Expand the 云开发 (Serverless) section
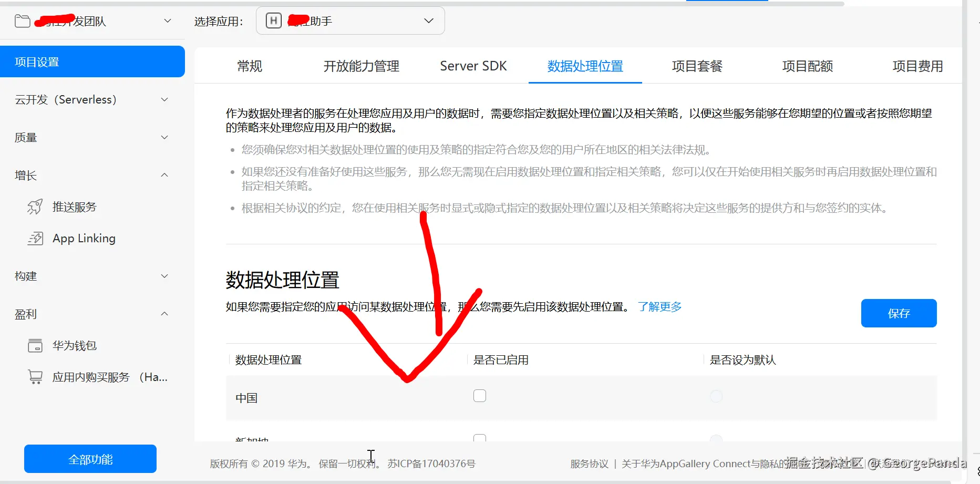Screen dimensions: 980x484 pos(164,99)
